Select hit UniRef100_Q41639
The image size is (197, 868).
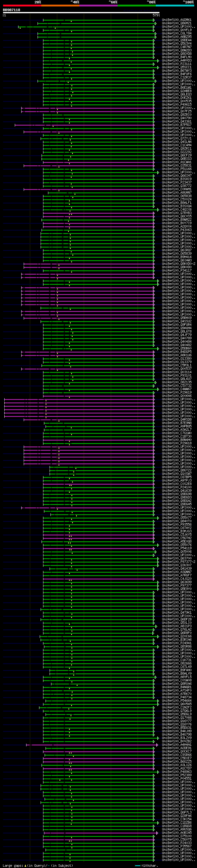click(177, 491)
